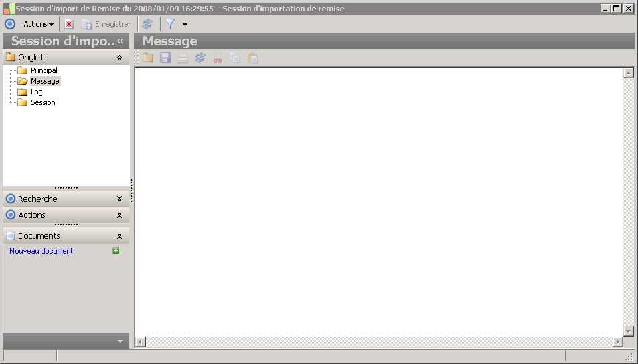Click the vertical scrollbar down arrow

click(x=628, y=331)
